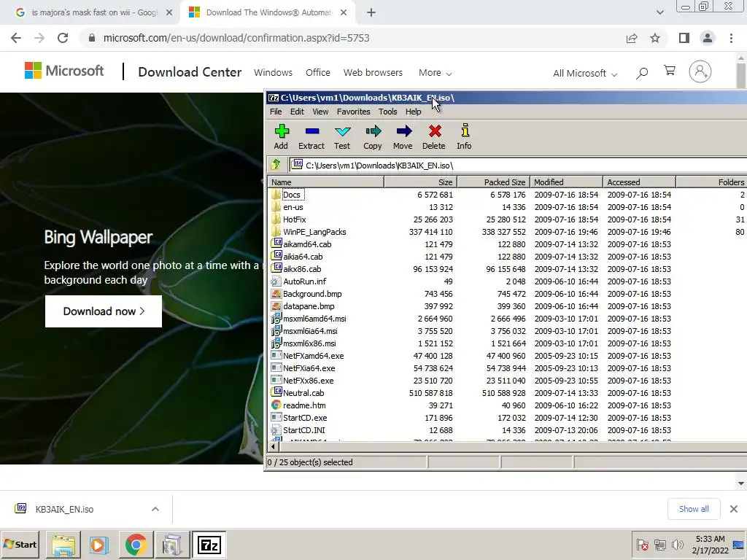The image size is (747, 560).
Task: Click the Move toolbar button
Action: click(403, 136)
